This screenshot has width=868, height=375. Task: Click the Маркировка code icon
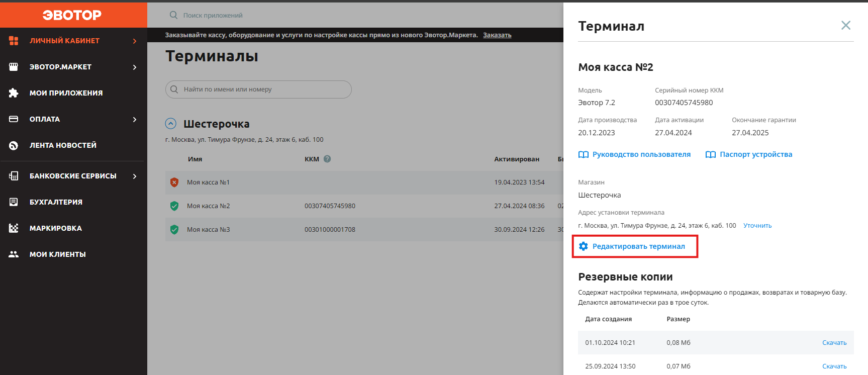coord(14,228)
